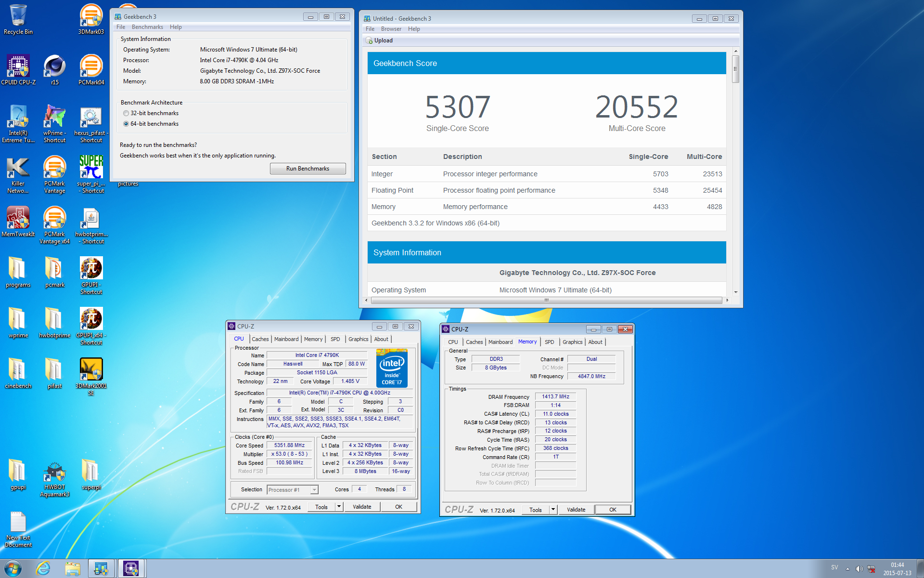
Task: Switch to Mainboard tab in left CPU-Z
Action: pos(286,339)
